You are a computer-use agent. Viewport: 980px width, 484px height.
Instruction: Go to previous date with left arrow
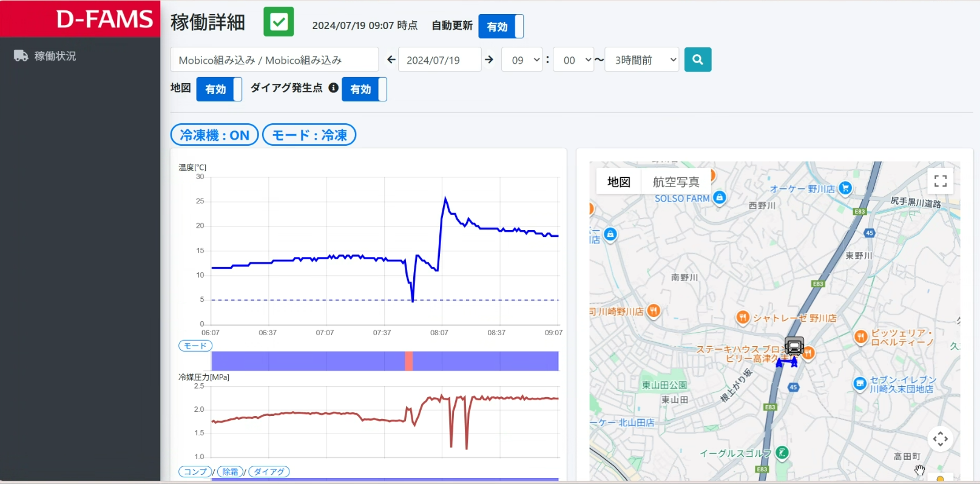pyautogui.click(x=391, y=60)
